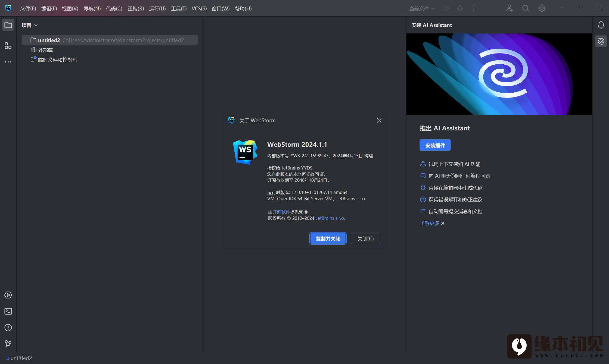Click 自动编写提交消息和文档 text

coord(456,211)
